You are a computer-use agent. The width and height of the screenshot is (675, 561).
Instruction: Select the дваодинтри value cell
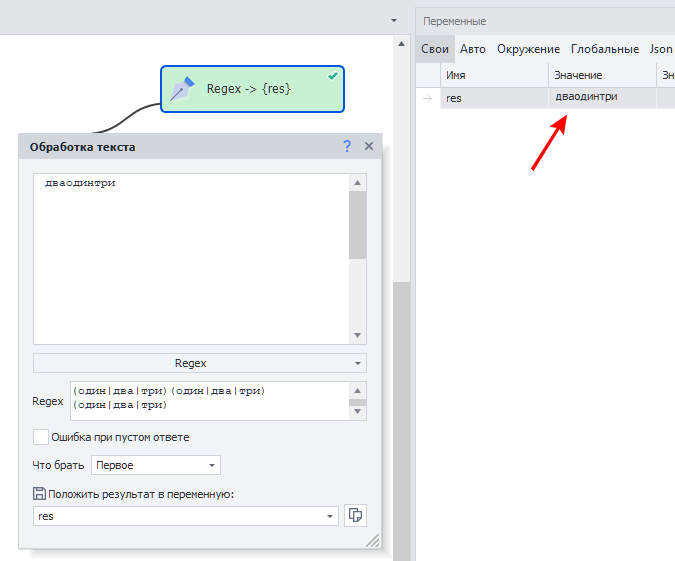coord(602,97)
